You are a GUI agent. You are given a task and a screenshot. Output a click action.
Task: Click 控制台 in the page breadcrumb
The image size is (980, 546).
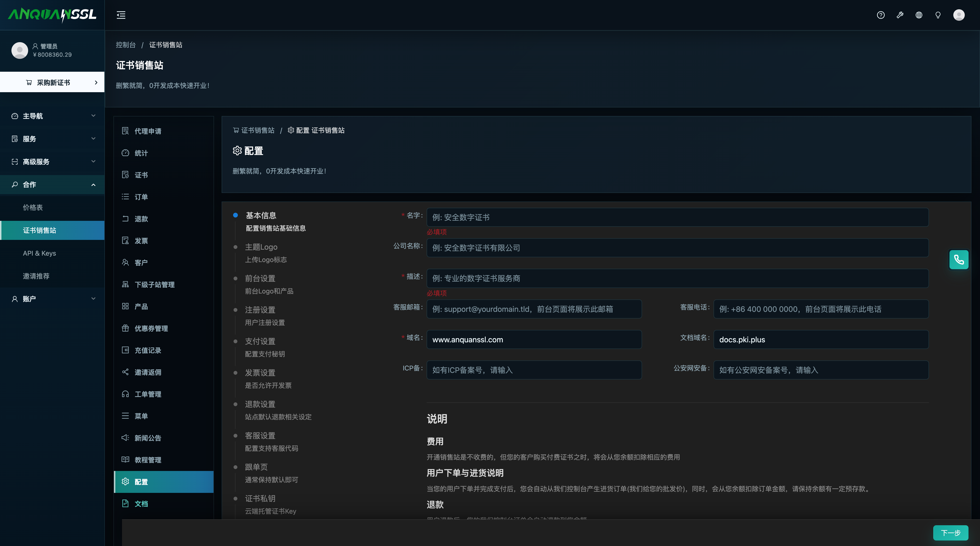point(126,45)
